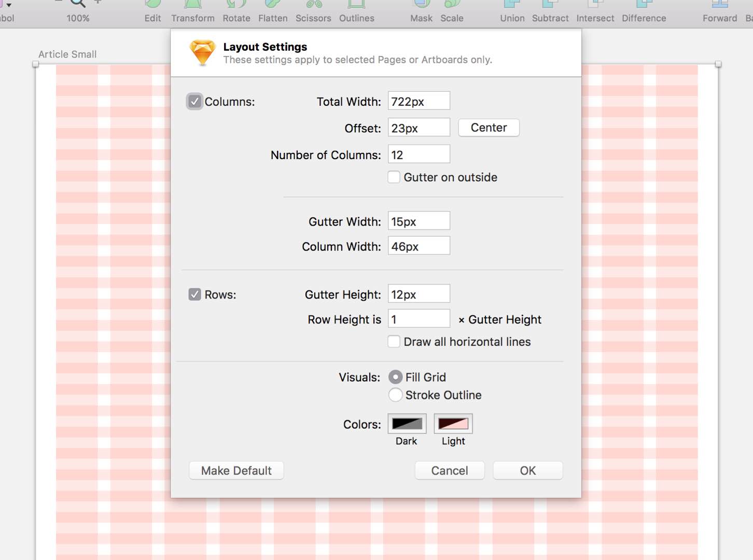
Task: Click the Mask toolbar icon
Action: click(x=421, y=4)
